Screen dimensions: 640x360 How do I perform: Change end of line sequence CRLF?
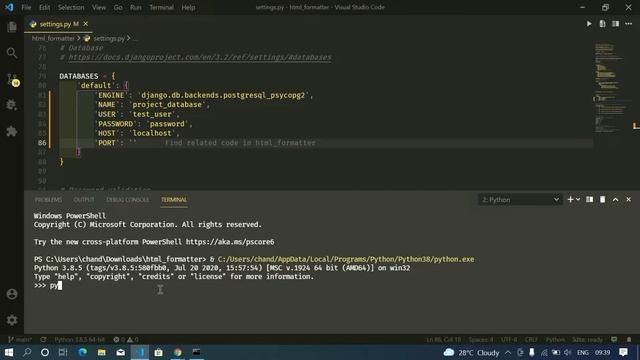pyautogui.click(x=531, y=340)
